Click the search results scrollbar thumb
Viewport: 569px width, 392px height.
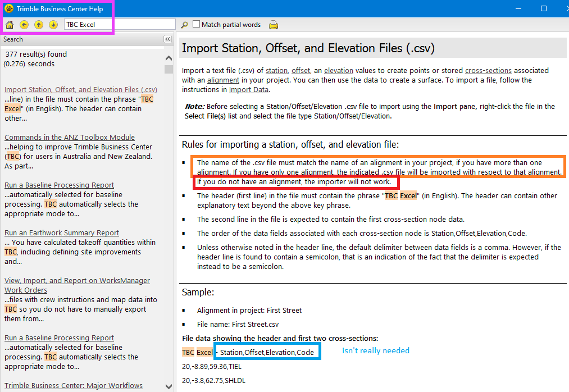click(x=169, y=69)
